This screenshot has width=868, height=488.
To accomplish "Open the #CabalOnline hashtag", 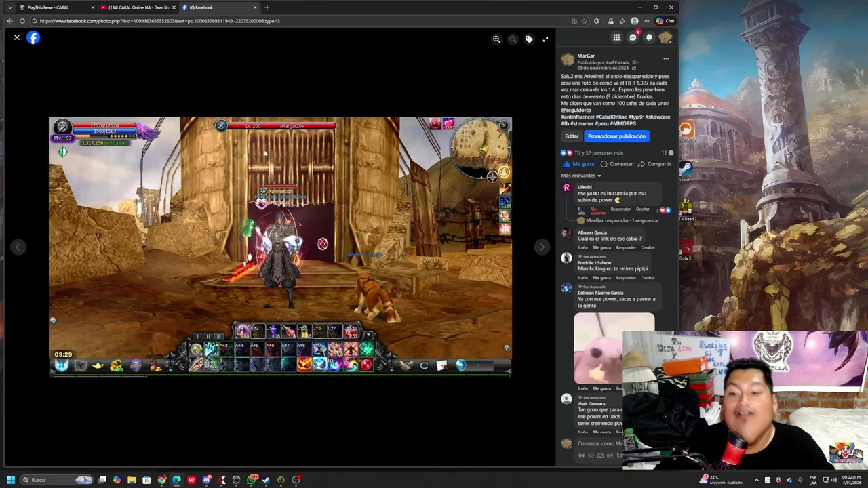I will click(611, 117).
